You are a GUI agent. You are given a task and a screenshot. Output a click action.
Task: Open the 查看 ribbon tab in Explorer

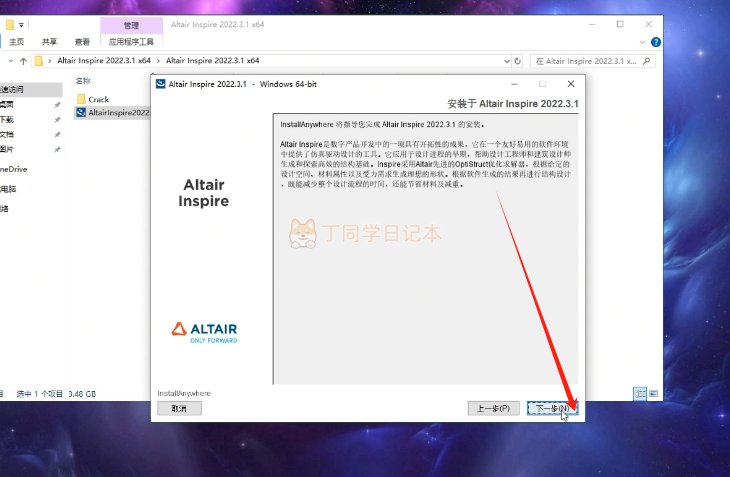click(x=82, y=42)
